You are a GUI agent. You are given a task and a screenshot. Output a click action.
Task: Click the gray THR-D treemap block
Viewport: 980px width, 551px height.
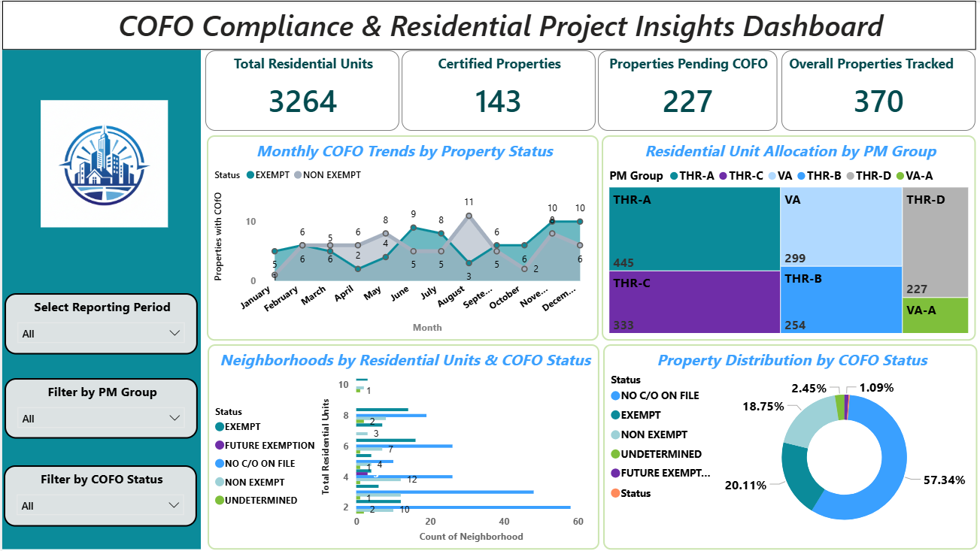click(935, 242)
